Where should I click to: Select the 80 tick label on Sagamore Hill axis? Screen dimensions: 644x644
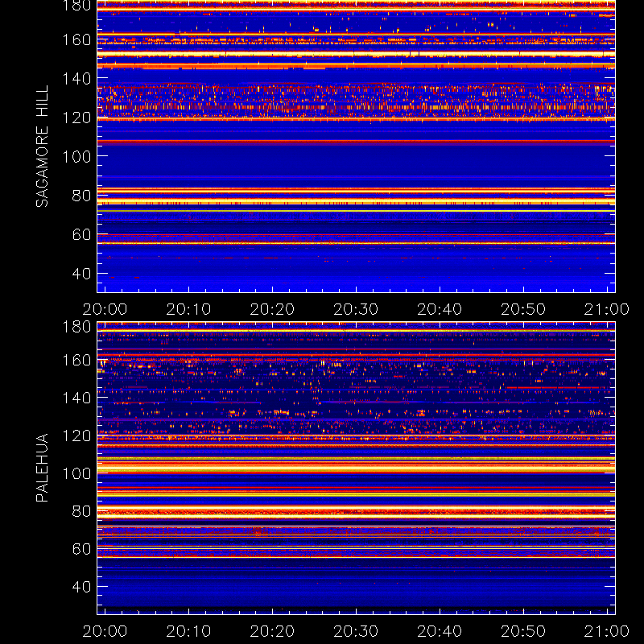coord(81,195)
